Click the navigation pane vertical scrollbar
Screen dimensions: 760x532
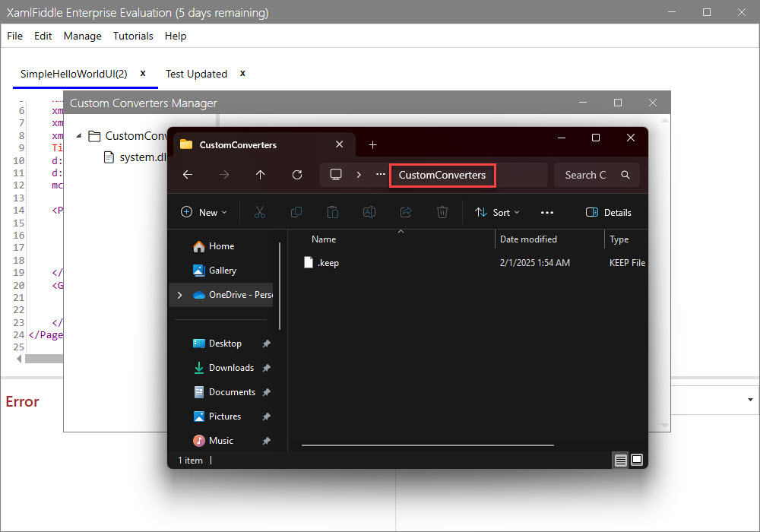(x=280, y=286)
